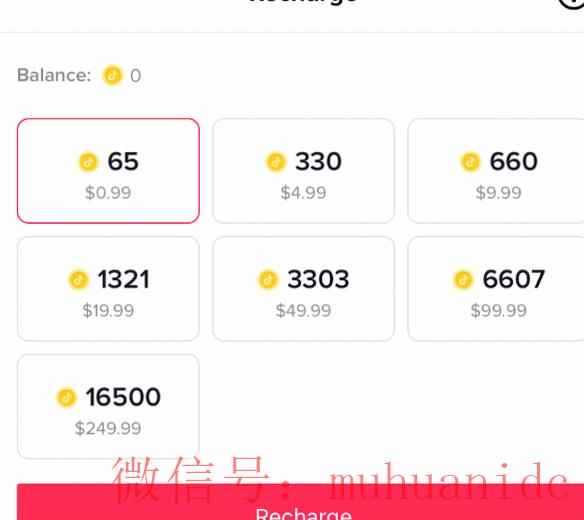Click the coin icon beside Balance

click(112, 76)
